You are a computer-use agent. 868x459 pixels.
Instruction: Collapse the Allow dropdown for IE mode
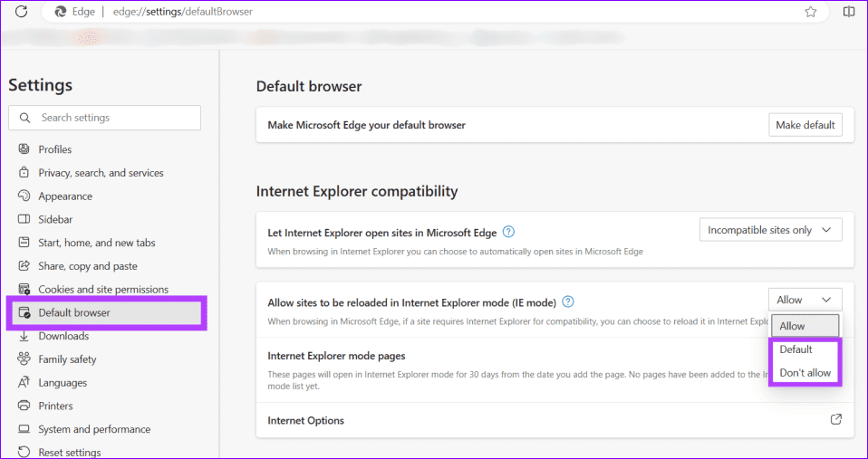coord(805,300)
